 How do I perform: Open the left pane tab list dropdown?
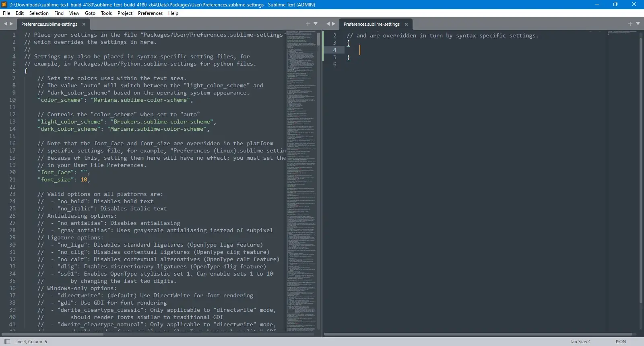(x=316, y=24)
